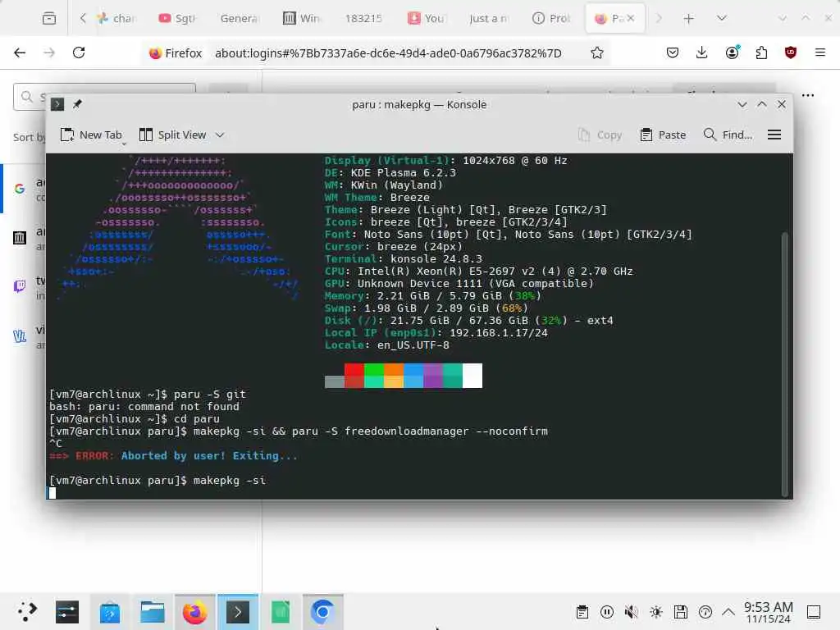Open the clock showing 9:53 AM
The height and width of the screenshot is (630, 840).
768,612
